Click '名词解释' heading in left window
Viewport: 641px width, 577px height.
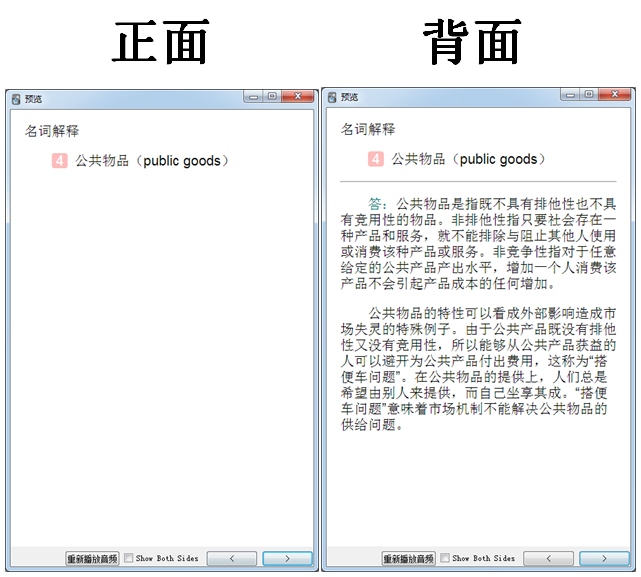[x=52, y=131]
